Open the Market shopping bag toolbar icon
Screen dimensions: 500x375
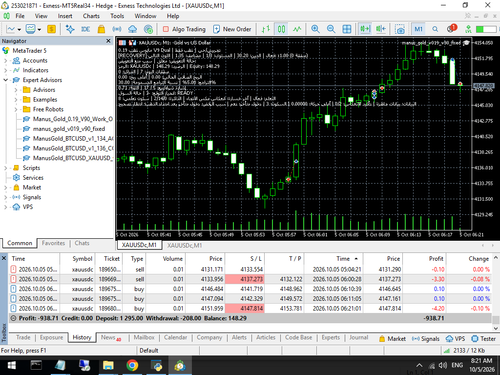click(x=101, y=29)
